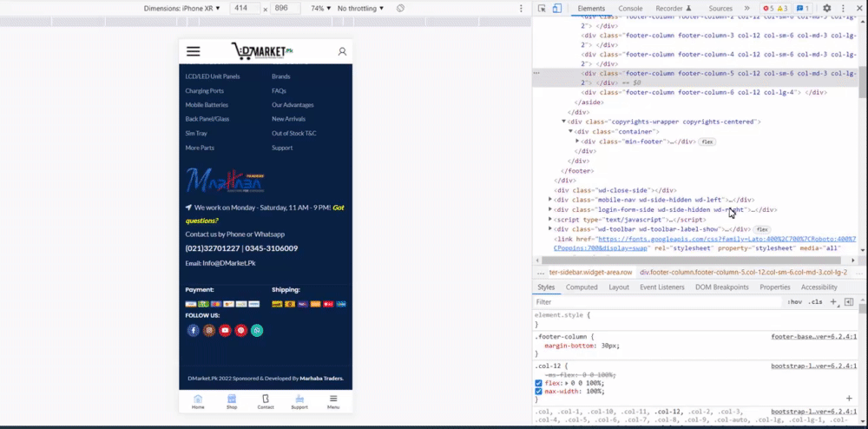This screenshot has width=868, height=429.
Task: Click the viewport height field 896
Action: (286, 9)
